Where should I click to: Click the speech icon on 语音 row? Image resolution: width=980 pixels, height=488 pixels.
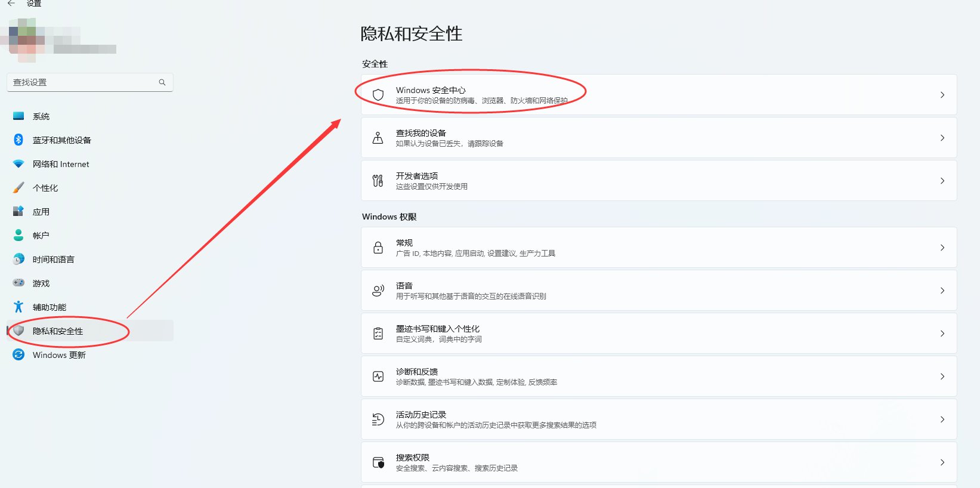tap(378, 291)
